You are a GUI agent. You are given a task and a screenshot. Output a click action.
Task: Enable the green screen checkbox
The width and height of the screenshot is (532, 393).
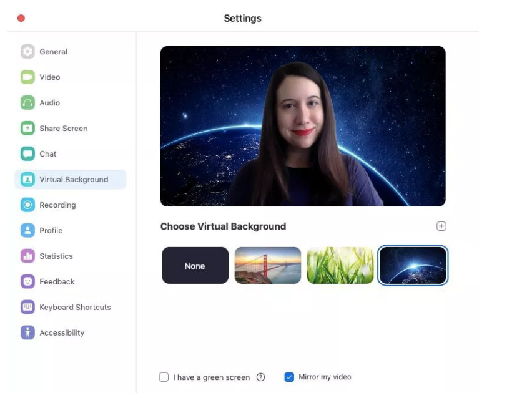pyautogui.click(x=164, y=377)
